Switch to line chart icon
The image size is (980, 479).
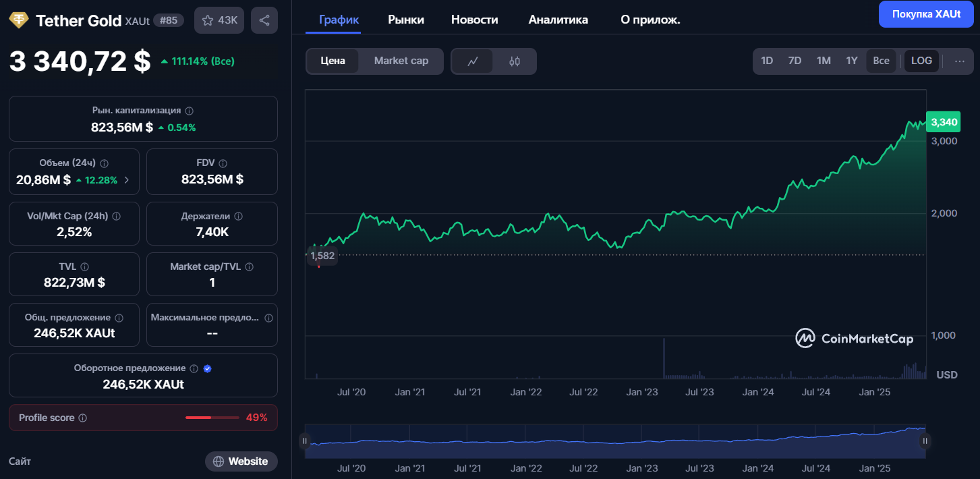point(473,61)
